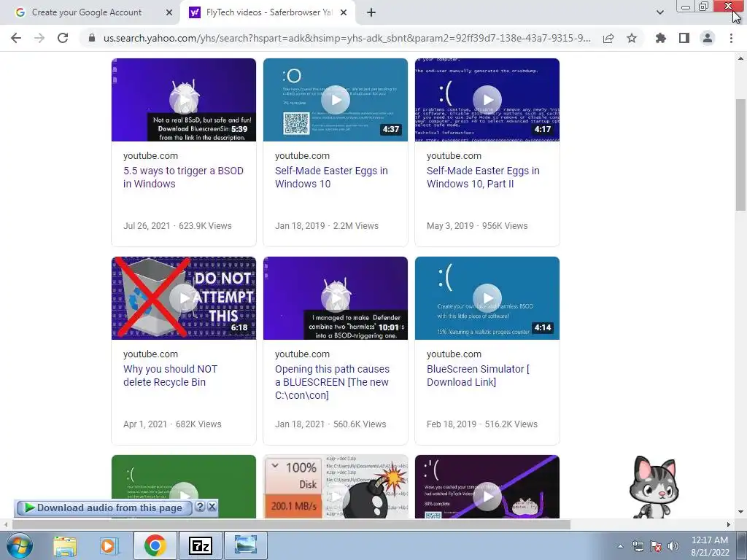
Task: Open a new browser tab
Action: 371,13
